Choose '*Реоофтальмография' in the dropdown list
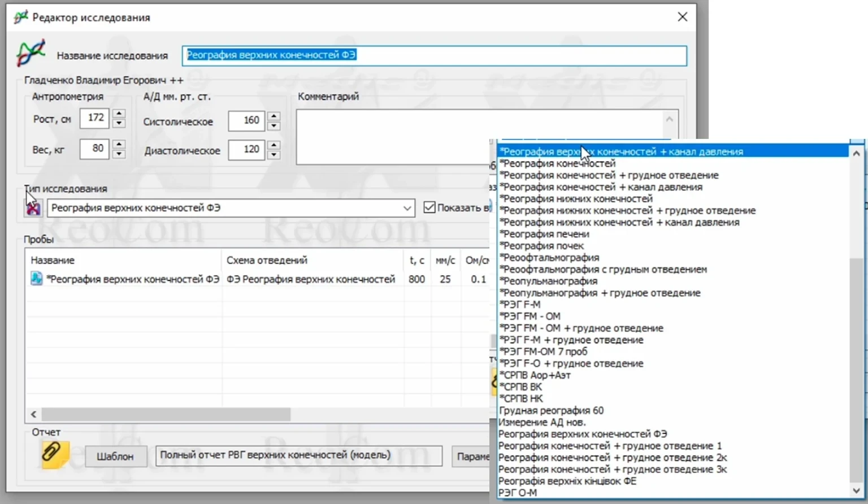 (673, 258)
